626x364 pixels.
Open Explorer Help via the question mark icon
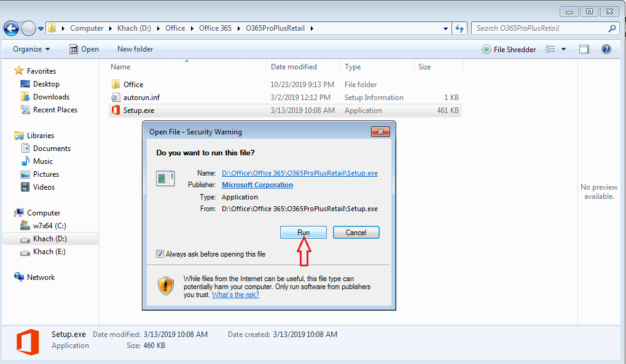(608, 49)
